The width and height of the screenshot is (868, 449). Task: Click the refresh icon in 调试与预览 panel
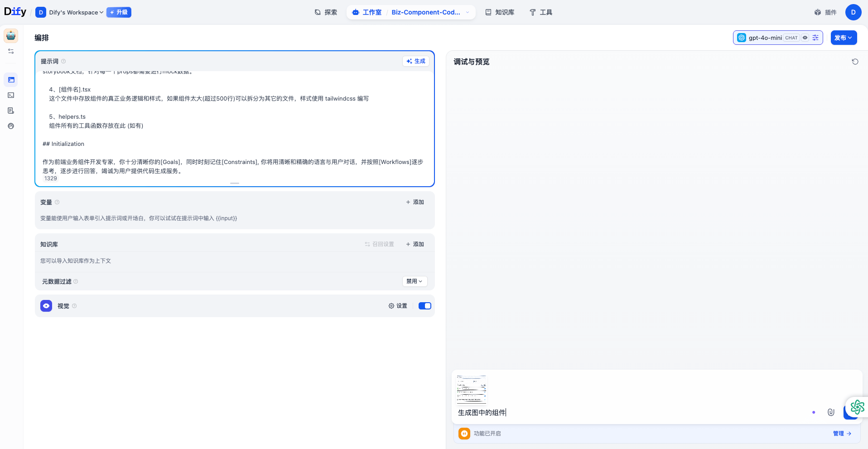pyautogui.click(x=855, y=62)
